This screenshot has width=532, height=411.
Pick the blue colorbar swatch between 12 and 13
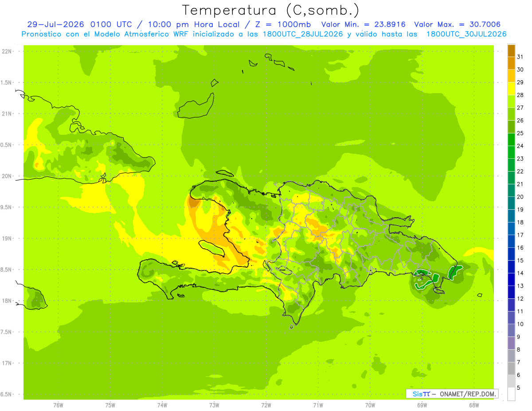coord(511,292)
